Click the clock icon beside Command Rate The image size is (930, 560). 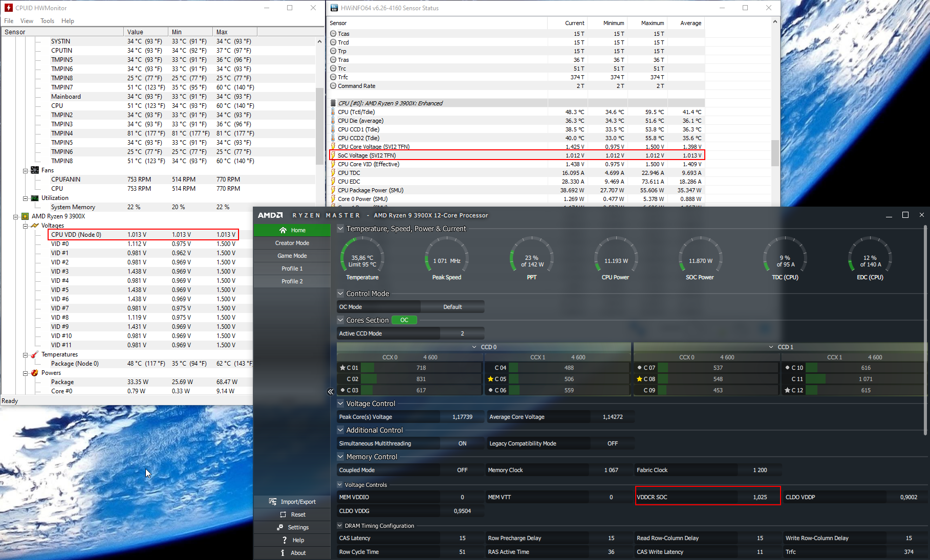click(333, 86)
